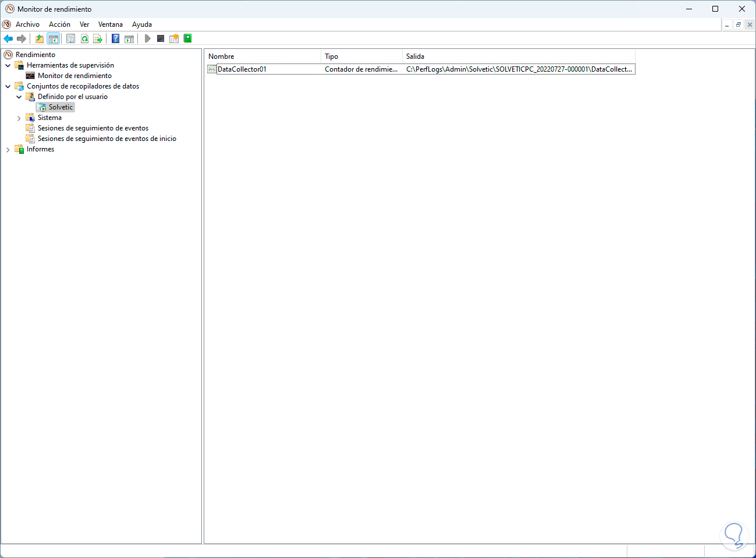Collapse Conjuntos de recopiladores de datos node
The image size is (756, 558).
(8, 87)
